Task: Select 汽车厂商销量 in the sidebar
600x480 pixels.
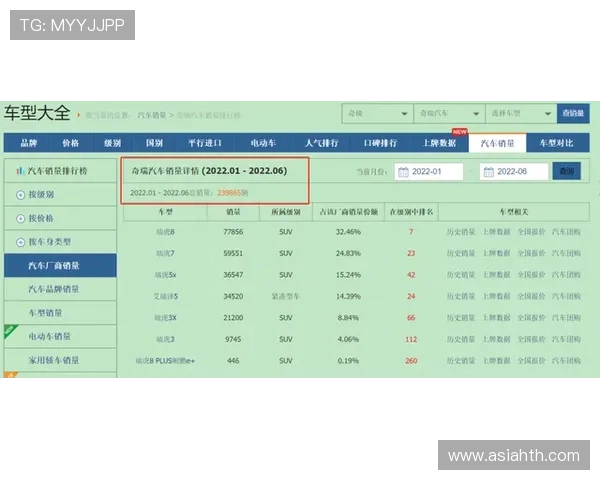Action: click(x=60, y=265)
